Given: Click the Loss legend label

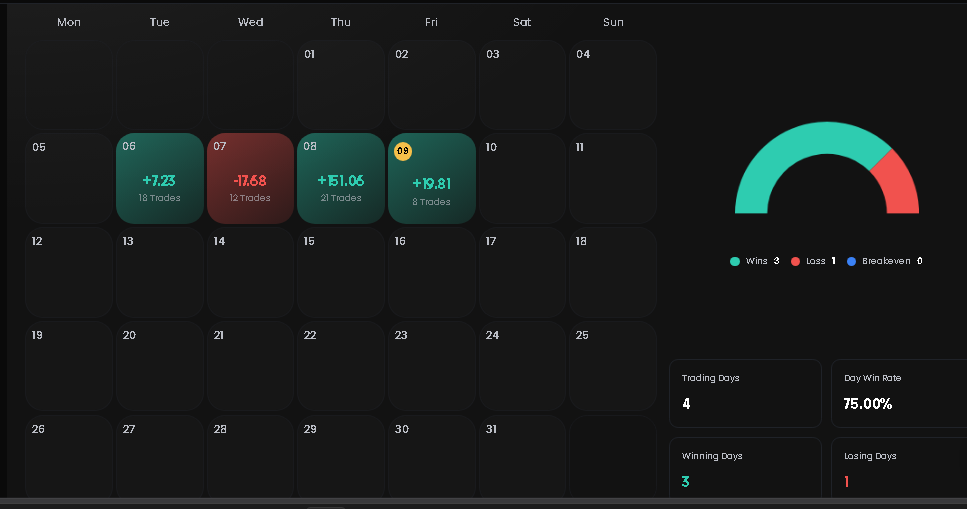Looking at the screenshot, I should pos(816,261).
